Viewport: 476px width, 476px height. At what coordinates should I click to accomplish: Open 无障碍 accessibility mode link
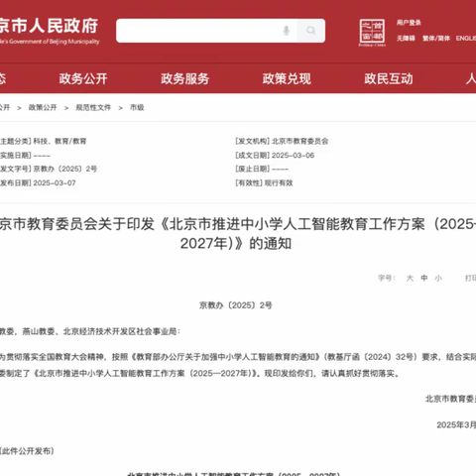tap(406, 39)
